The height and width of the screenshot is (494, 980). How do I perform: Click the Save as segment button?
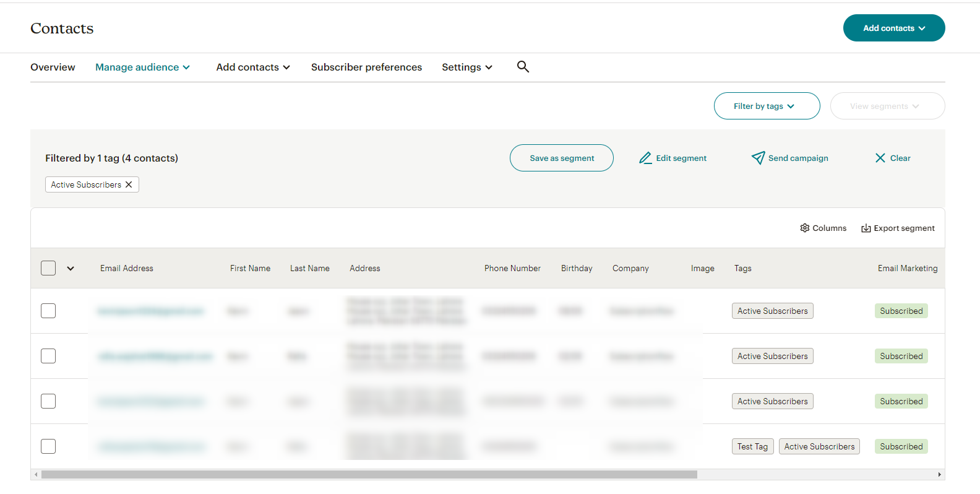click(561, 158)
